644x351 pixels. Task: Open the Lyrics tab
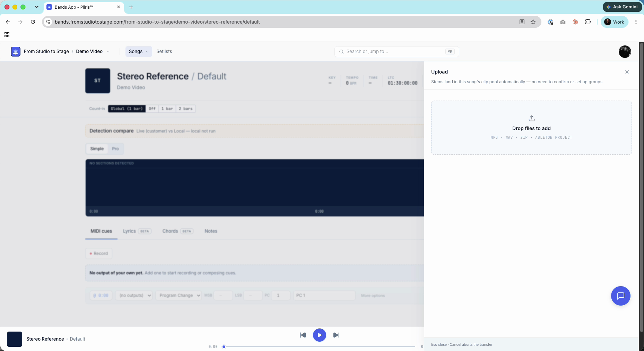(x=137, y=231)
